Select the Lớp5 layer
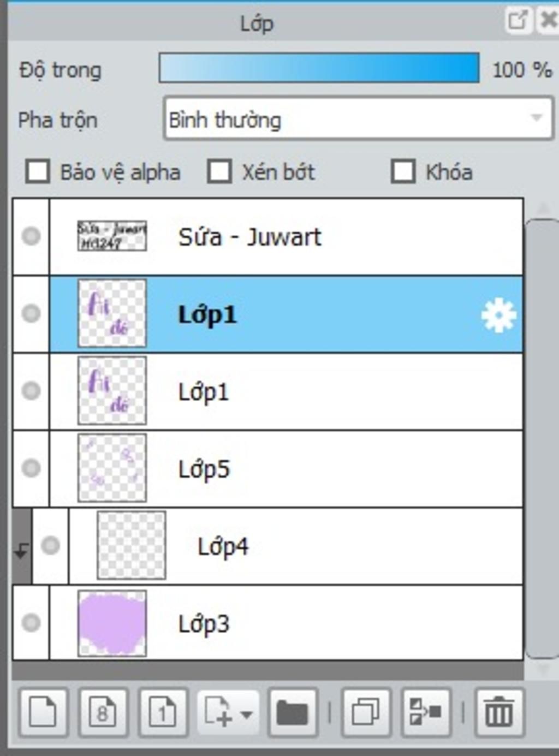The height and width of the screenshot is (756, 559). (286, 469)
